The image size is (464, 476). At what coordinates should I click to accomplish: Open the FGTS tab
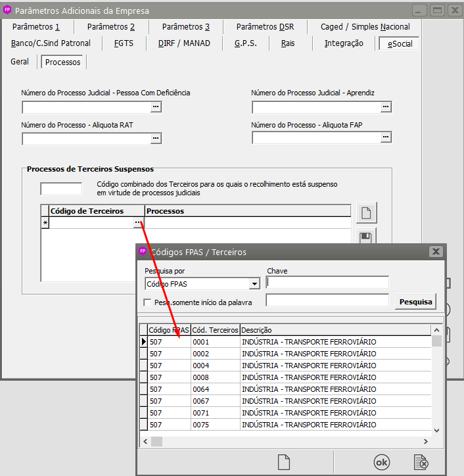(x=124, y=43)
